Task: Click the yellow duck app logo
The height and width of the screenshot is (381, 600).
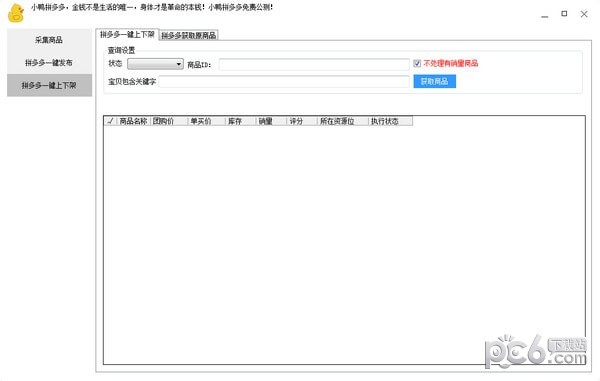Action: (x=16, y=13)
